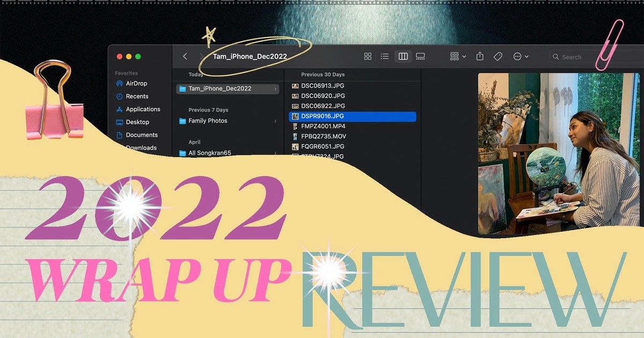Switch to list view

pyautogui.click(x=385, y=56)
